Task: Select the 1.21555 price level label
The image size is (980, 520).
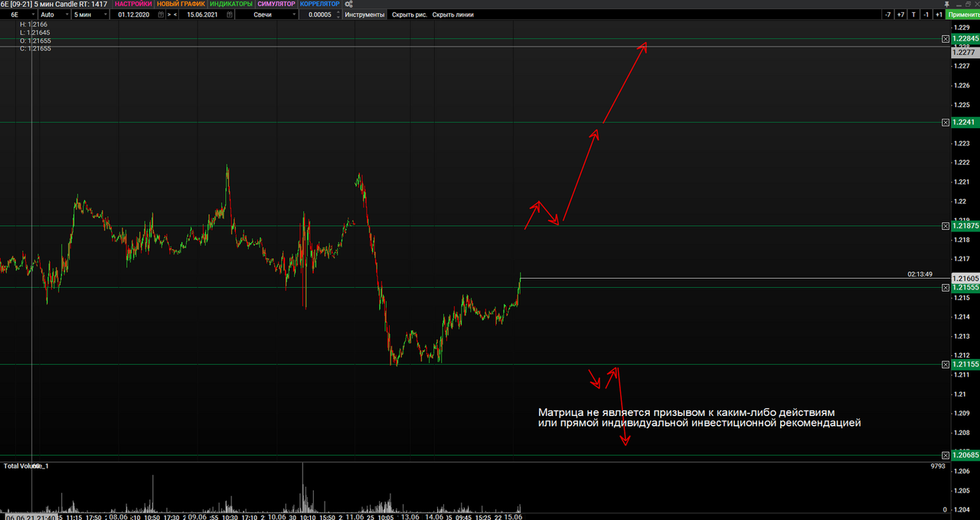Action: 964,288
